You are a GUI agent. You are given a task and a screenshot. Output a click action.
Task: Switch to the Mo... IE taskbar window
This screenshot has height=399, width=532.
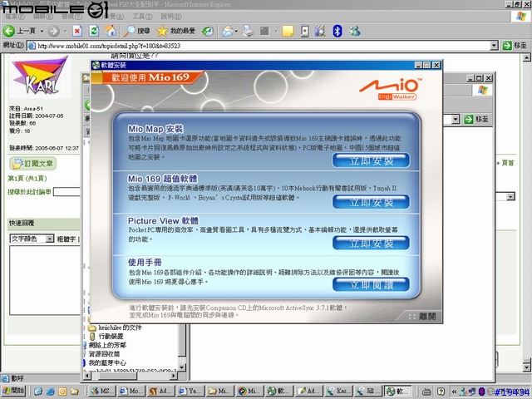(x=131, y=391)
